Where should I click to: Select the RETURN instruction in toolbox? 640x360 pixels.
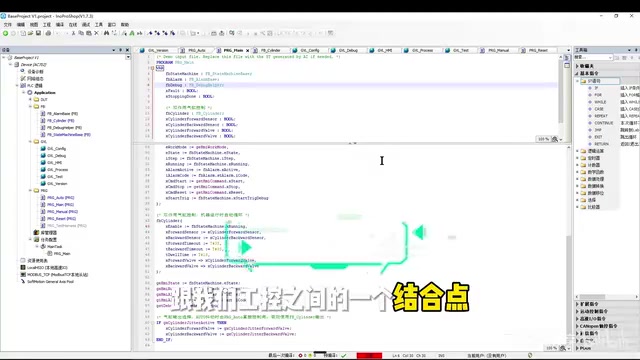(601, 144)
